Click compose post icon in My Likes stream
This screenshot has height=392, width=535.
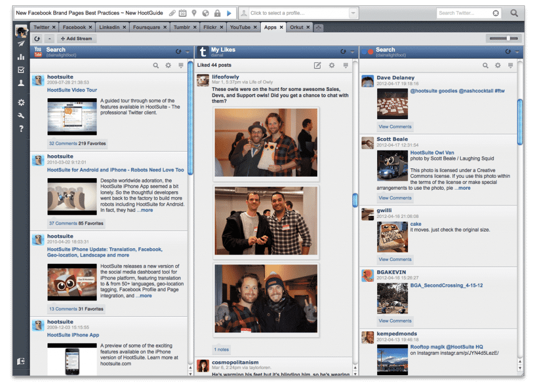click(317, 65)
